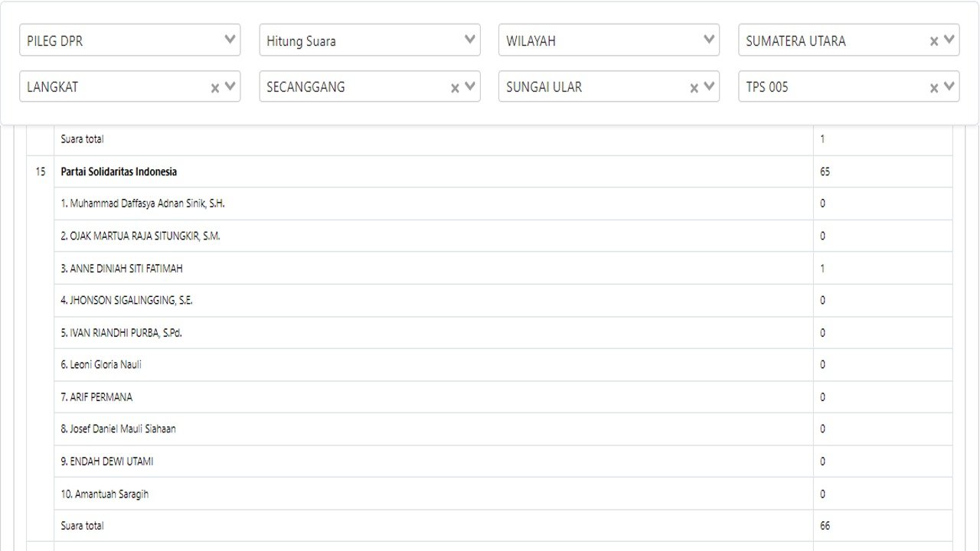Open the LANGKAT dropdown chevron

(230, 86)
